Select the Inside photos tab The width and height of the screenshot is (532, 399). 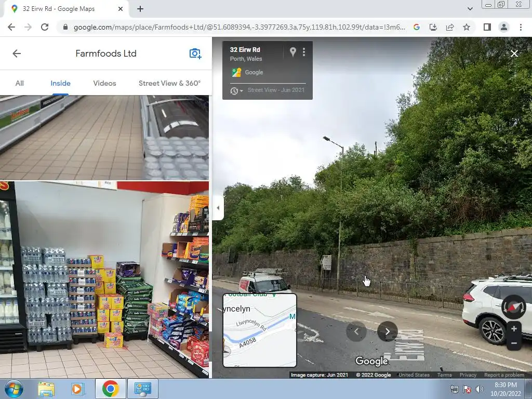click(60, 83)
